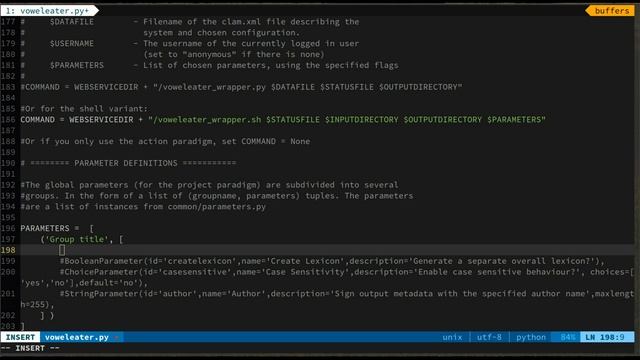Click the -- INSERT -- command line message
640x360 pixels.
(x=30, y=348)
